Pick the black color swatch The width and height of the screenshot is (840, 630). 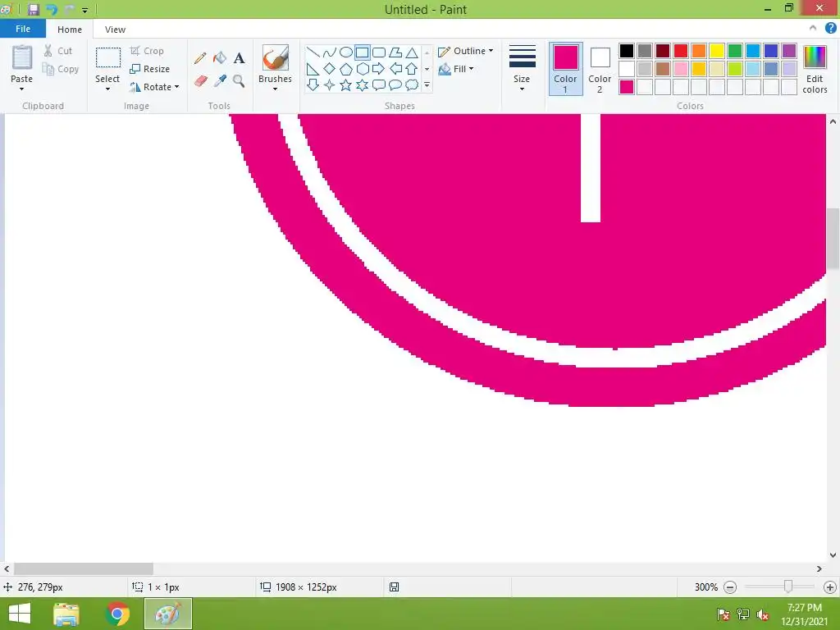[x=626, y=51]
